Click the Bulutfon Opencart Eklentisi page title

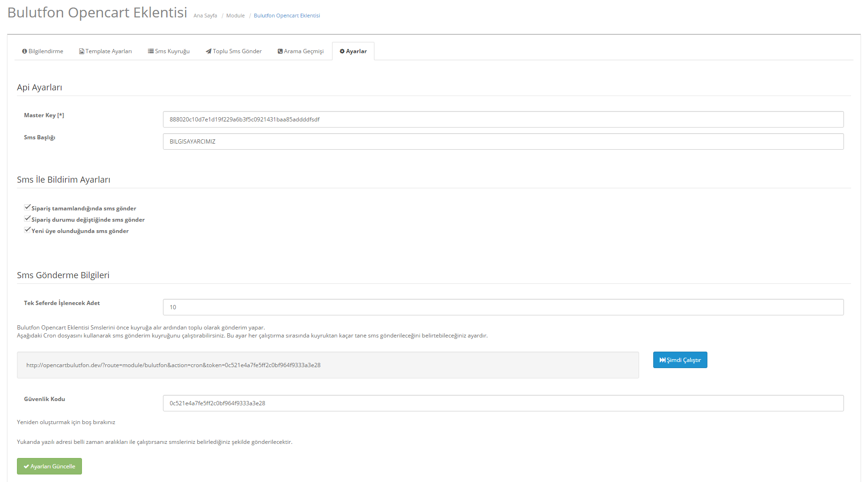point(97,12)
